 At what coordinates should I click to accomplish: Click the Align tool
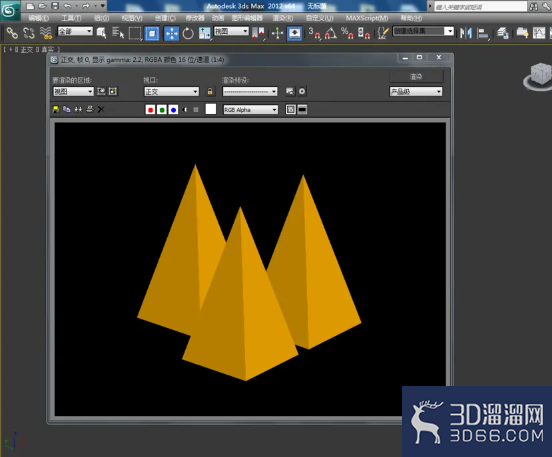[483, 34]
